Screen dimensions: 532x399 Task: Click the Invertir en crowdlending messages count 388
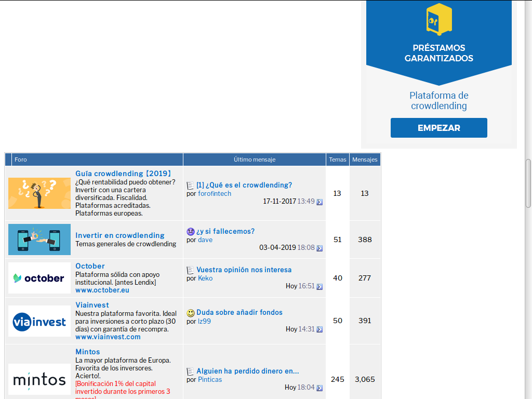pyautogui.click(x=365, y=240)
